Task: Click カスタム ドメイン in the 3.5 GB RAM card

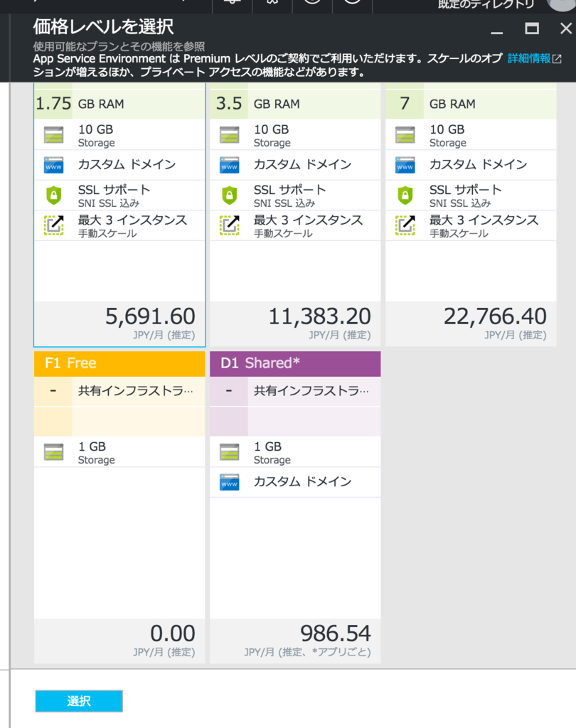Action: click(x=302, y=164)
